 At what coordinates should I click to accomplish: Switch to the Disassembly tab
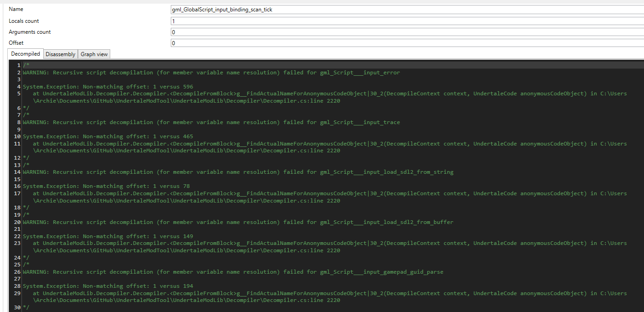click(x=60, y=53)
